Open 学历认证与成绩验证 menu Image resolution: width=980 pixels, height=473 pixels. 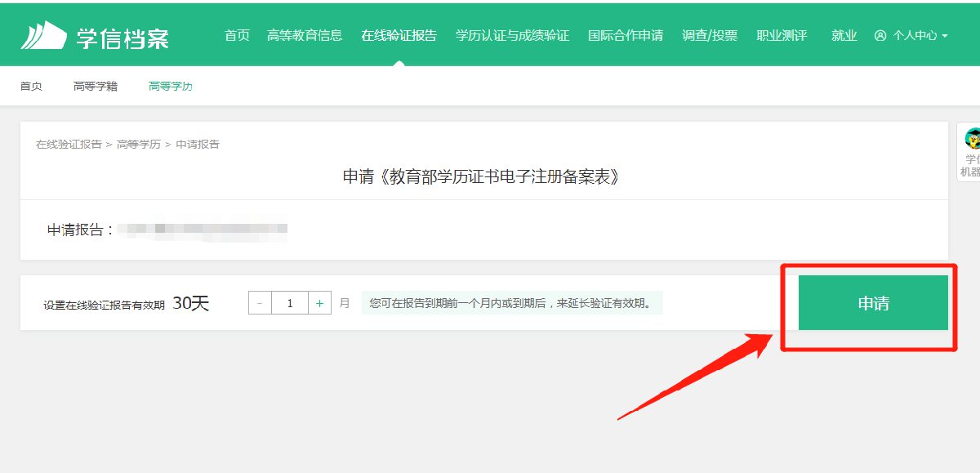click(512, 36)
